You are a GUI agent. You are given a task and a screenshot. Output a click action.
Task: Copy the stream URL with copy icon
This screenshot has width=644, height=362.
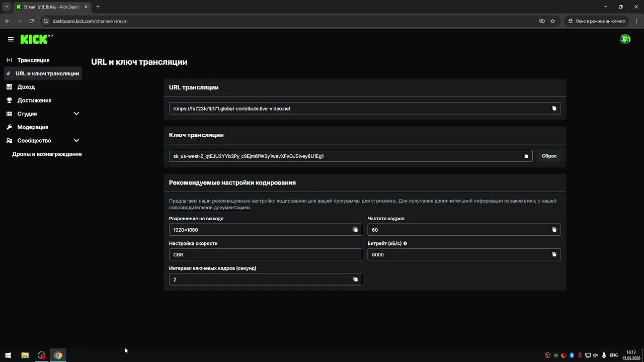click(554, 109)
